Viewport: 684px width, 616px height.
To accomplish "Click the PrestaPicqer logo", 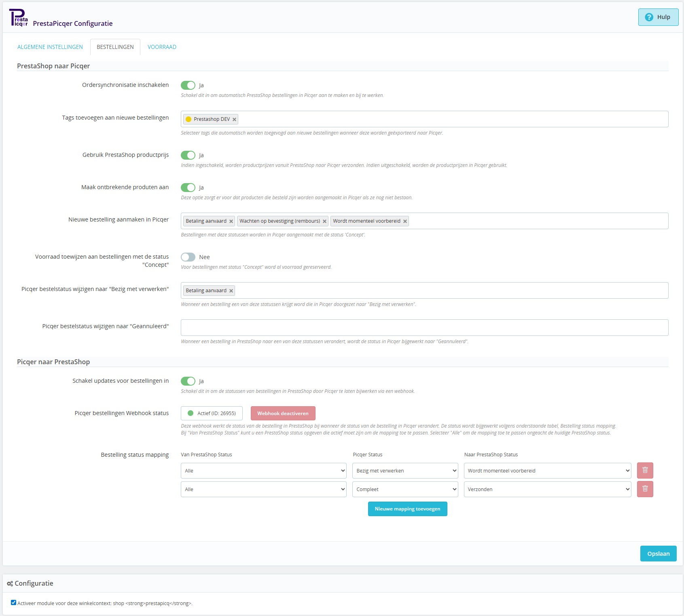I will [19, 17].
